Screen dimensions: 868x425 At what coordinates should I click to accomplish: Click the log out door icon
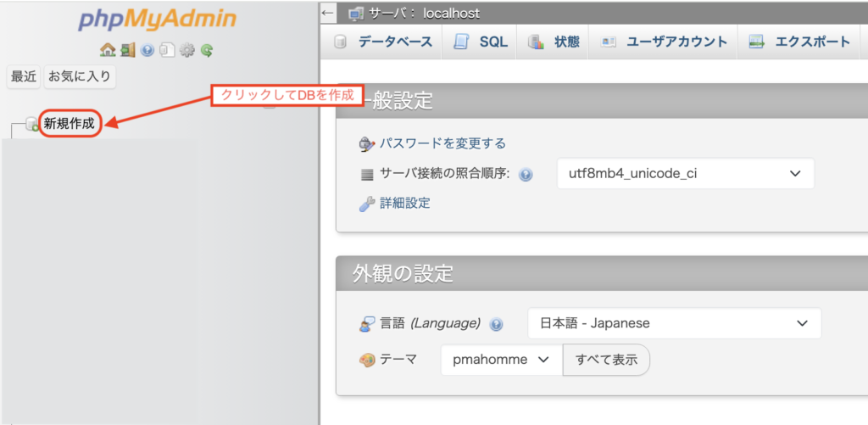pos(128,50)
